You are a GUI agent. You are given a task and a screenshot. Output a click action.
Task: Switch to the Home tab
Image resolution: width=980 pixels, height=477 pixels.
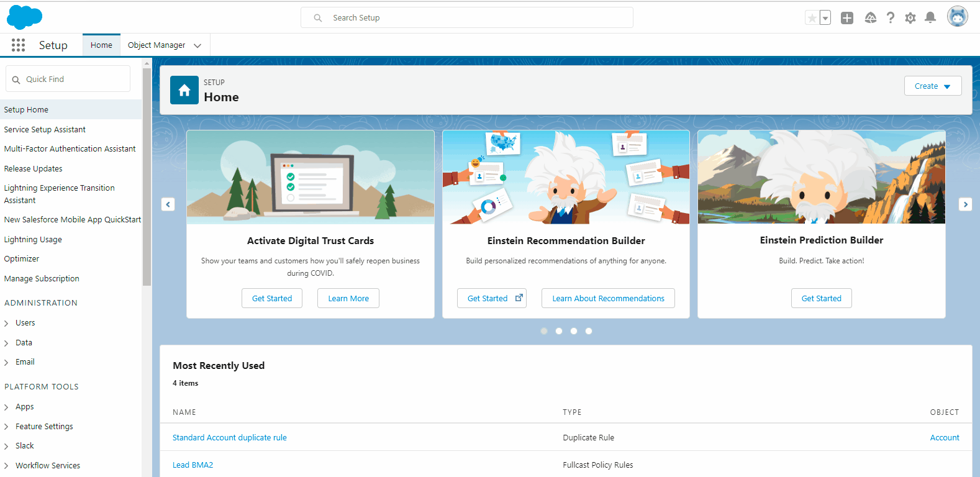[101, 45]
